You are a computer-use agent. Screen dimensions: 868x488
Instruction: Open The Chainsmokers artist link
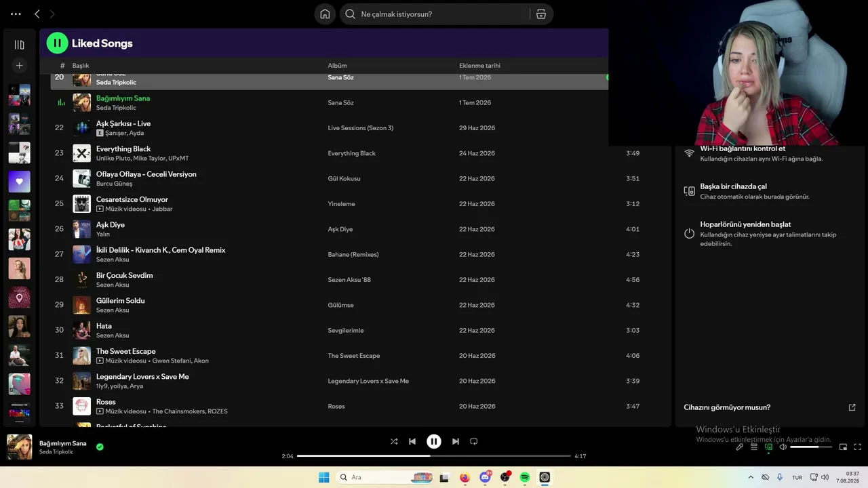(179, 411)
